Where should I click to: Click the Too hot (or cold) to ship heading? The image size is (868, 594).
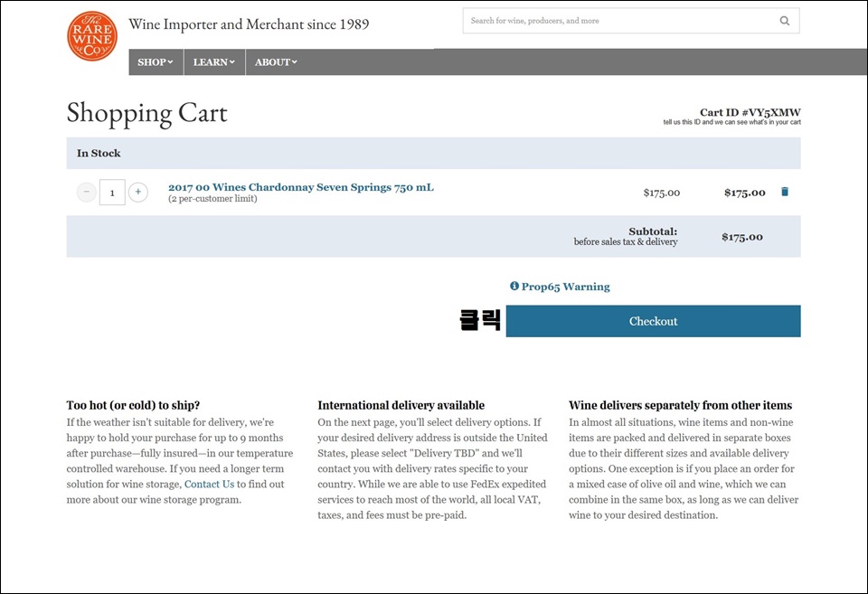pos(133,405)
